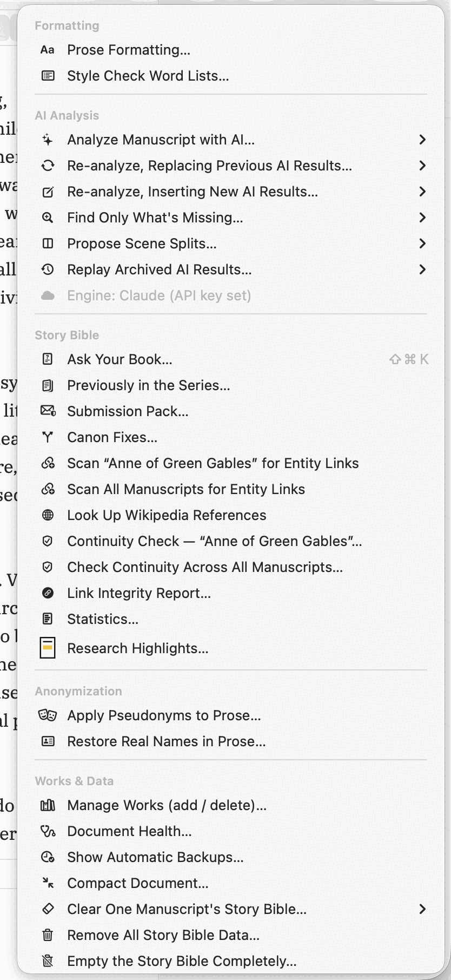Click the ID card icon for Restore Real Names
This screenshot has width=451, height=980.
point(48,741)
